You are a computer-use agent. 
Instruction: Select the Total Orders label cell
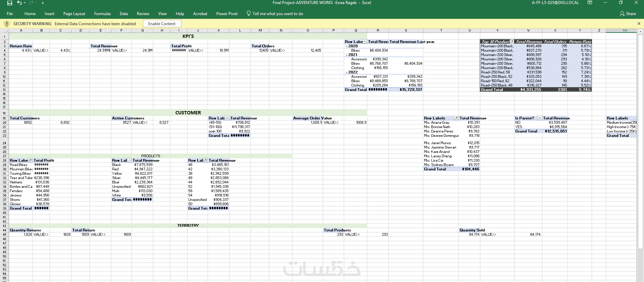pos(263,46)
